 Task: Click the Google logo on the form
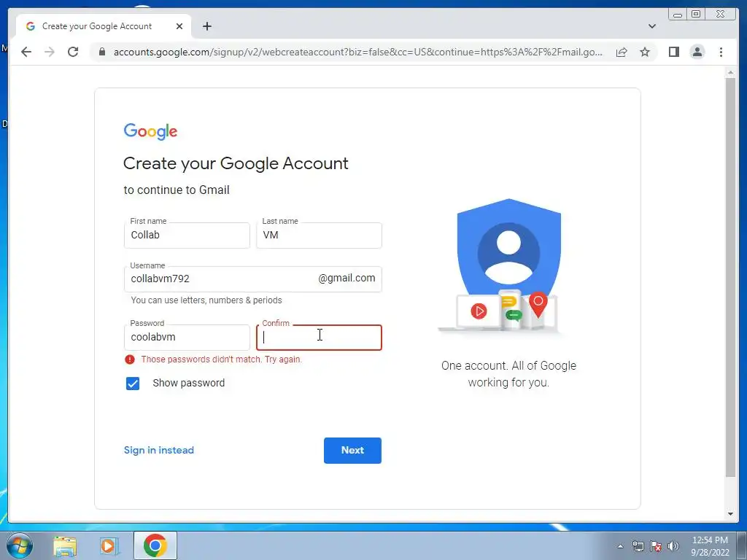tap(150, 131)
